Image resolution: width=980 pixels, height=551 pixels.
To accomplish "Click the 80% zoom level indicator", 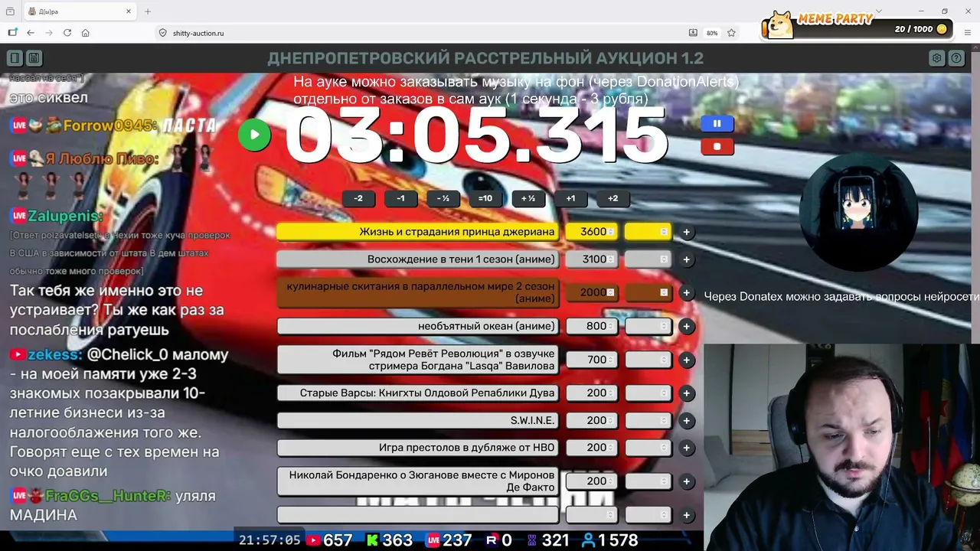I will [712, 33].
